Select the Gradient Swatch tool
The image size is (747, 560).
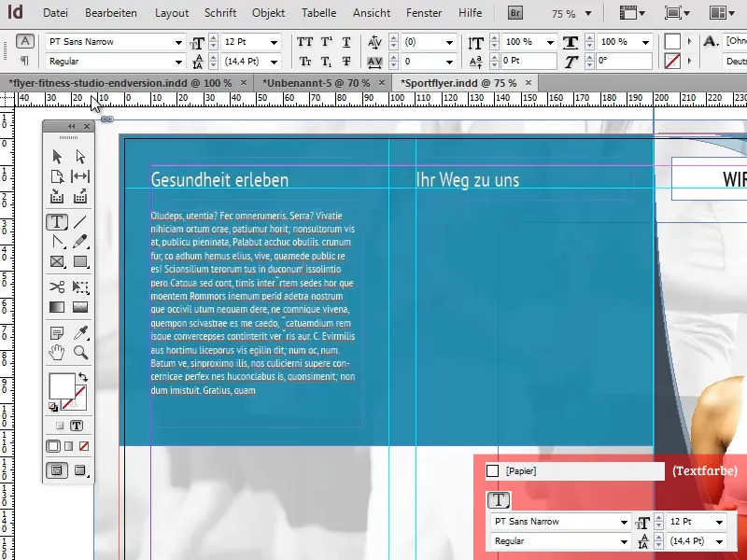coord(57,307)
